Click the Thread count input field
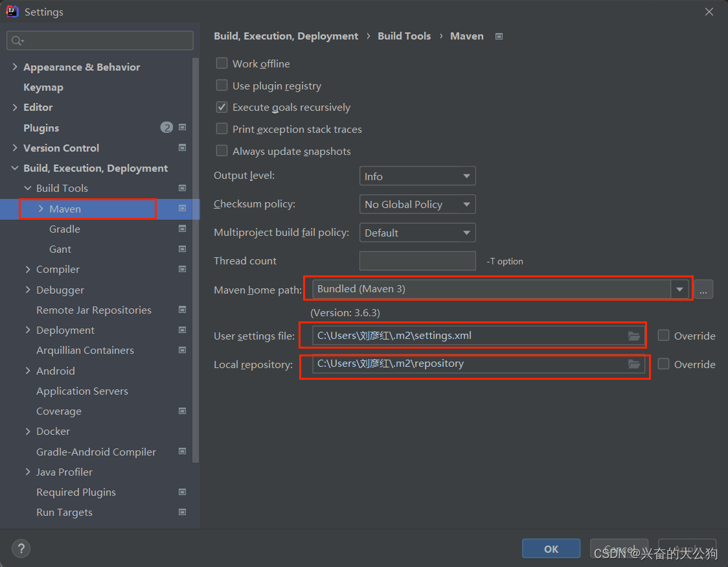The image size is (728, 567). (417, 261)
